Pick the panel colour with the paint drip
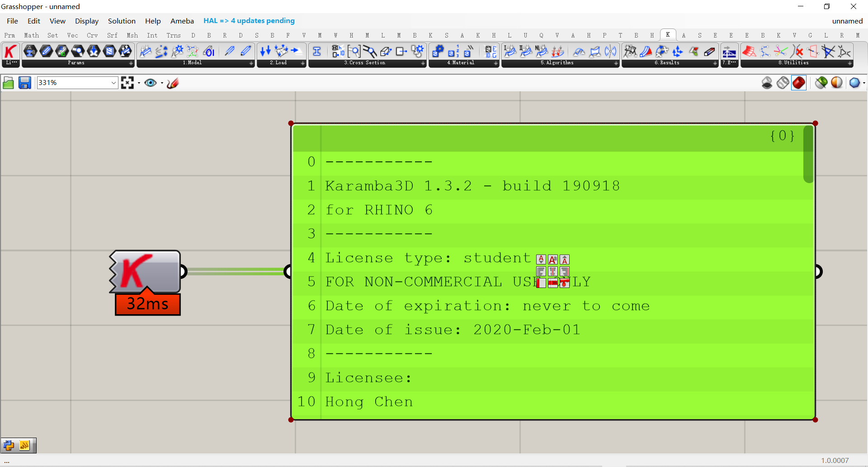The height and width of the screenshot is (467, 868). [x=565, y=283]
